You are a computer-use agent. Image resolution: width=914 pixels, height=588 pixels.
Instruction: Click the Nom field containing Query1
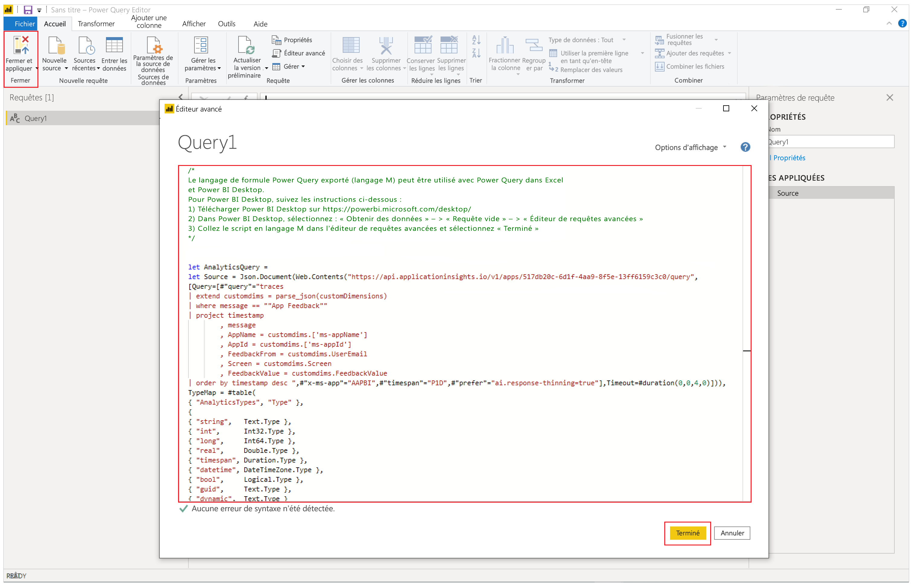pyautogui.click(x=831, y=142)
